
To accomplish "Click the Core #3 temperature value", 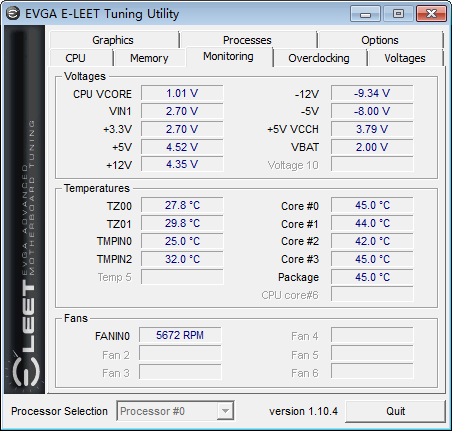I will point(372,259).
